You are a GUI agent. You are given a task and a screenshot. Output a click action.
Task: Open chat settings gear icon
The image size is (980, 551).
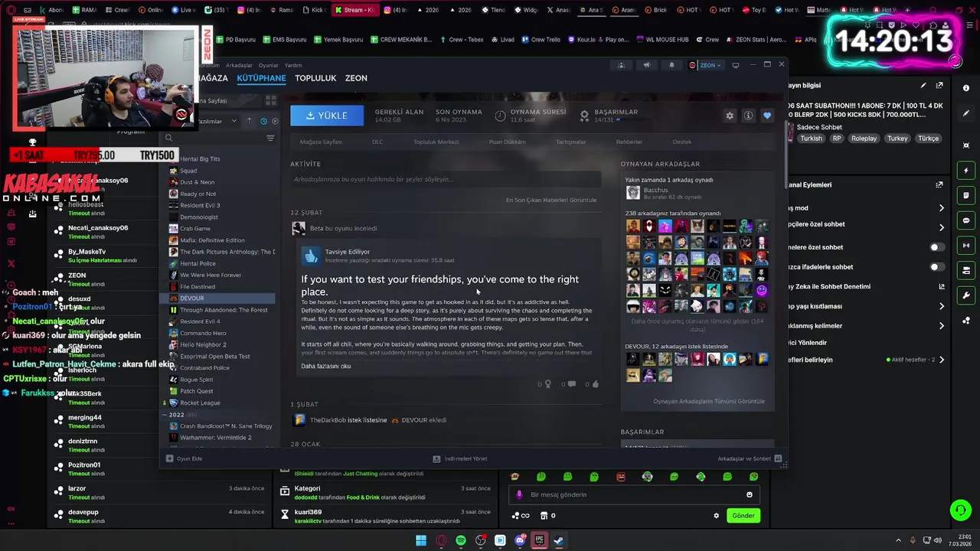(x=717, y=516)
